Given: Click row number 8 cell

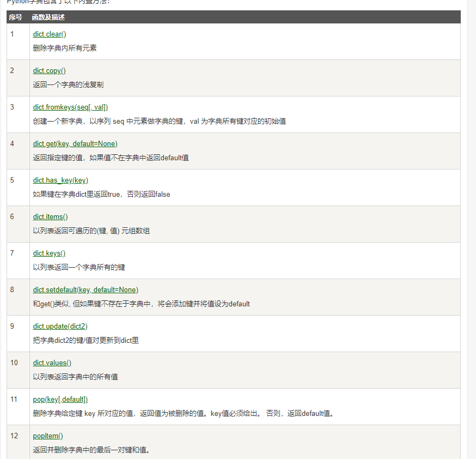Looking at the screenshot, I should 18,297.
